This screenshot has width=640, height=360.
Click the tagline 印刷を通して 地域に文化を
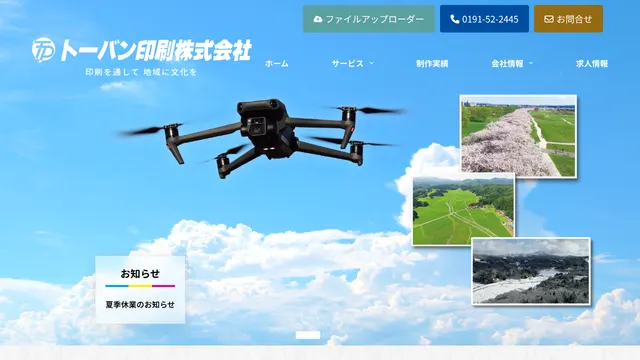(x=141, y=72)
